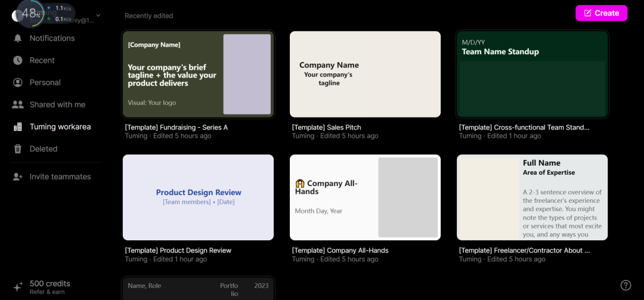Click the sparkle icon beside 500 credits
The image size is (644, 300).
(x=18, y=287)
